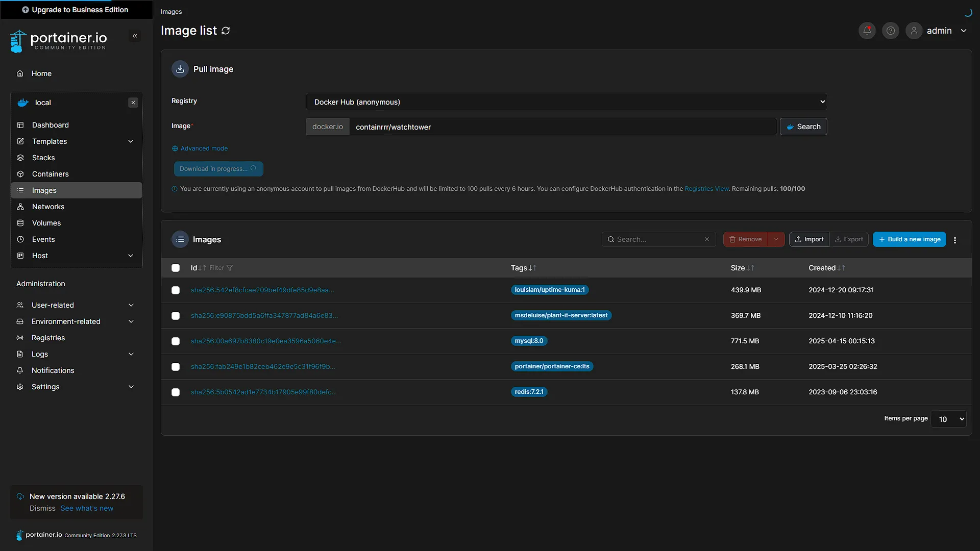Screen dimensions: 980x551
Task: Open the Registry dropdown
Action: pyautogui.click(x=566, y=102)
